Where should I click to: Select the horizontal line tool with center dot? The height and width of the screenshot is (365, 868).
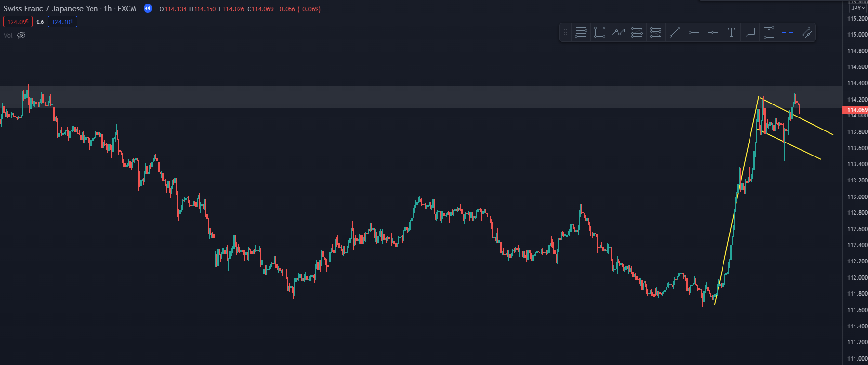[x=712, y=33]
